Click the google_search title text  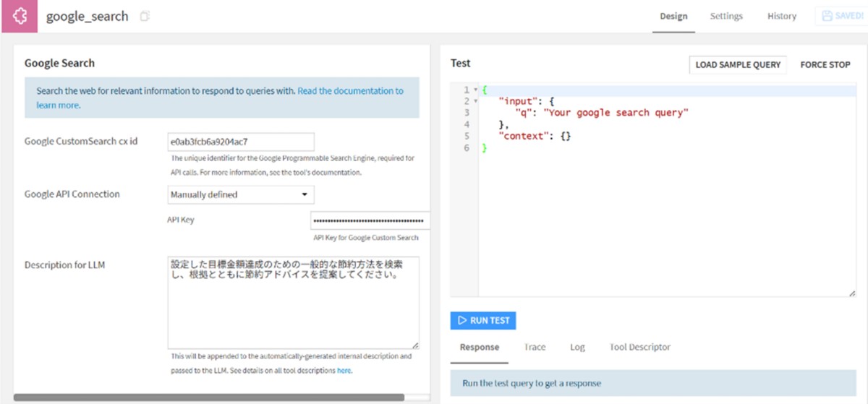pos(87,16)
